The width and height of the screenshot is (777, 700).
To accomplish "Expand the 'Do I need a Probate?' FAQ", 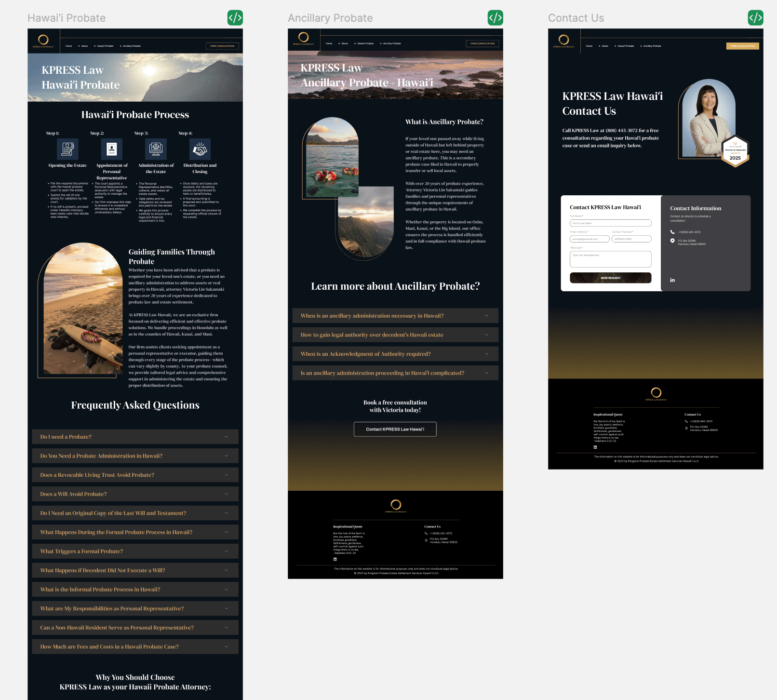I will (x=135, y=436).
